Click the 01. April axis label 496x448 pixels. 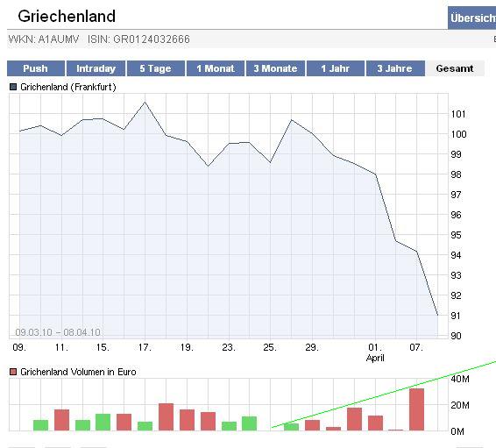click(375, 352)
